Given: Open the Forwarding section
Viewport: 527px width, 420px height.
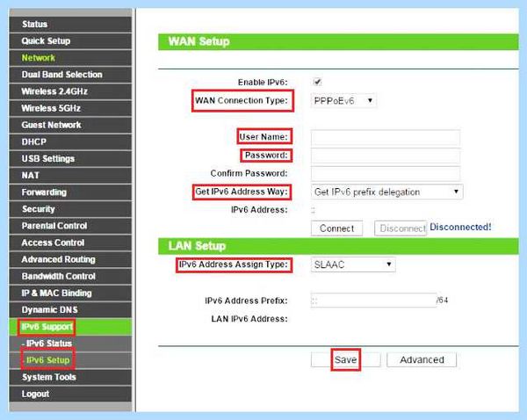Looking at the screenshot, I should click(70, 192).
